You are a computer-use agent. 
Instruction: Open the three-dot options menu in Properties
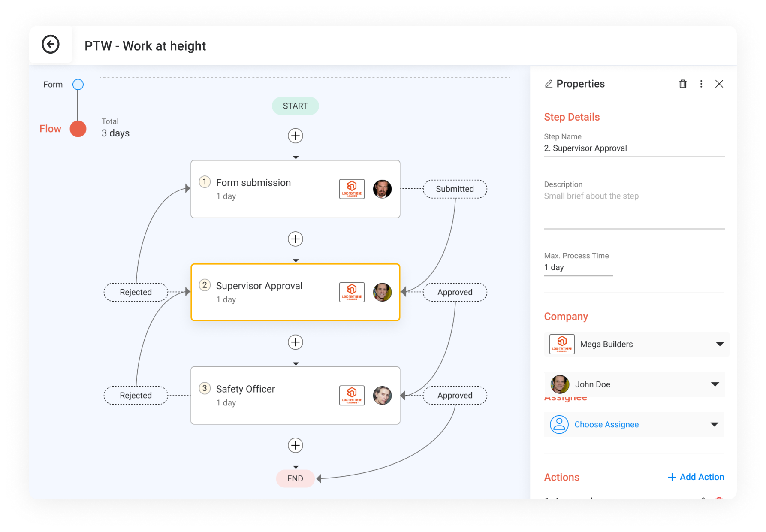[x=701, y=84]
